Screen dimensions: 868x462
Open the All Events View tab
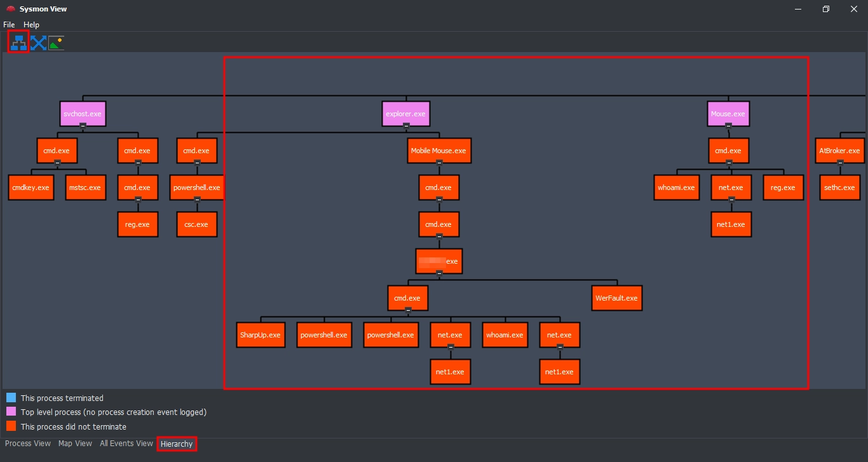point(126,444)
